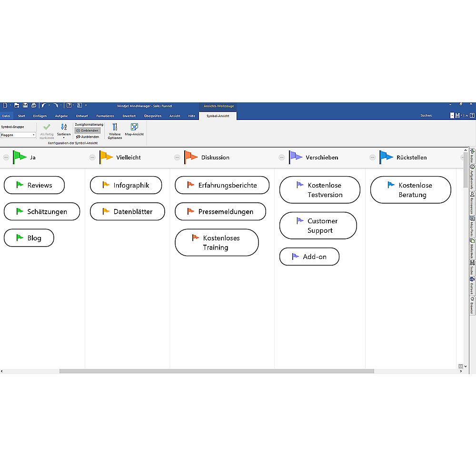Select the Customer Support topic card
The width and height of the screenshot is (476, 476).
coord(318,226)
